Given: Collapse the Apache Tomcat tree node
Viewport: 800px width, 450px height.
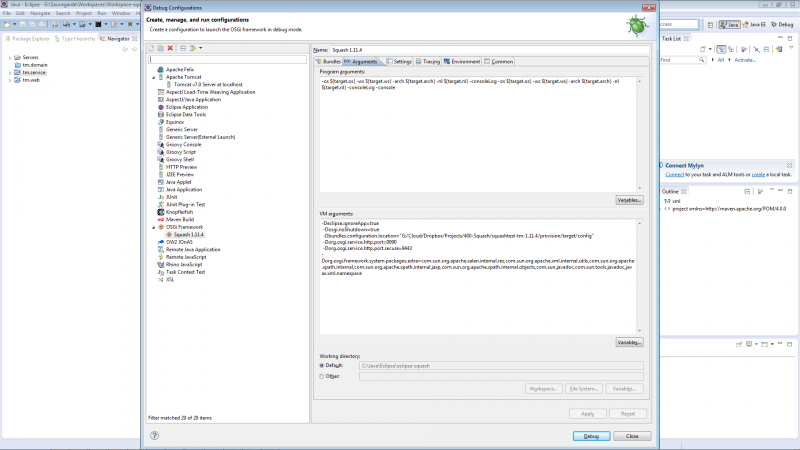Looking at the screenshot, I should pyautogui.click(x=154, y=77).
